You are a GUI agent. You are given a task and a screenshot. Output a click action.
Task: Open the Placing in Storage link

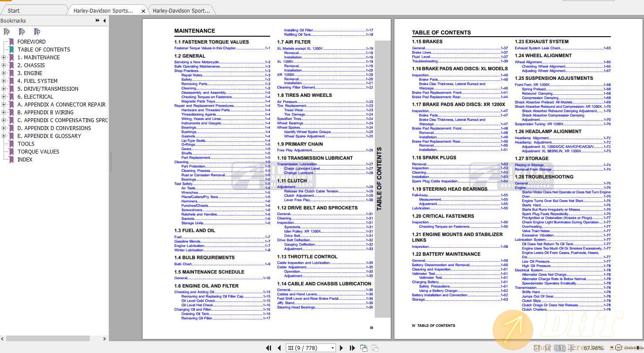(563, 165)
